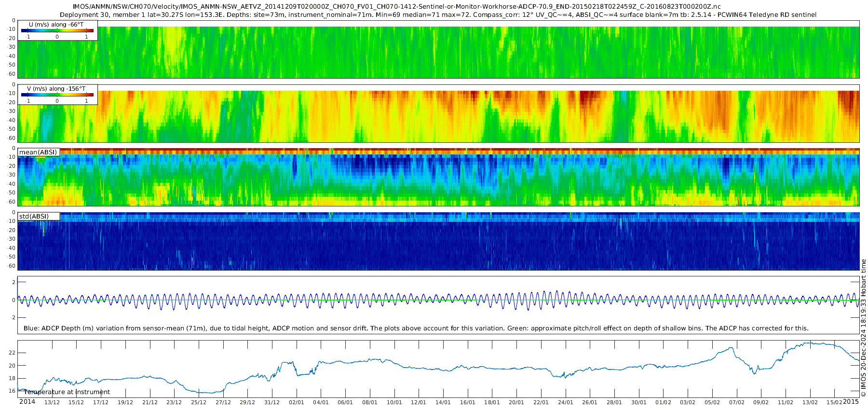Select the 20/01 date tick
Viewport: 868px width, 410px height.
coord(516,403)
